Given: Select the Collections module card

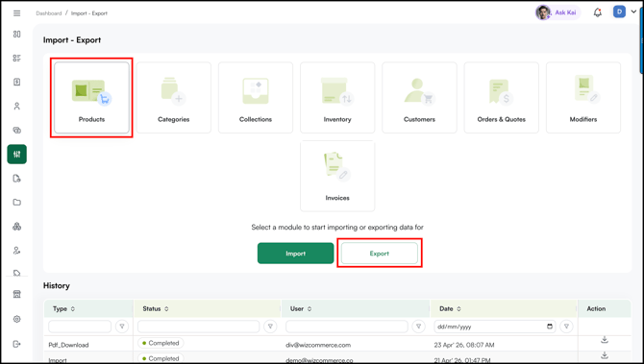Looking at the screenshot, I should click(x=256, y=98).
